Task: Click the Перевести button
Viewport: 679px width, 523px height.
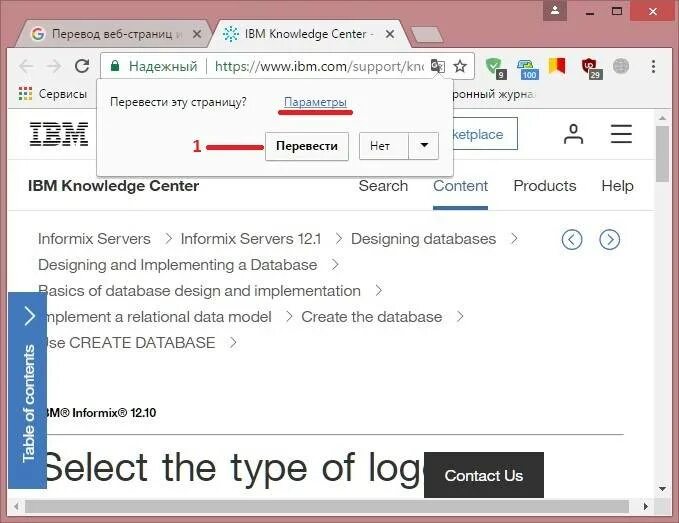Action: [307, 146]
